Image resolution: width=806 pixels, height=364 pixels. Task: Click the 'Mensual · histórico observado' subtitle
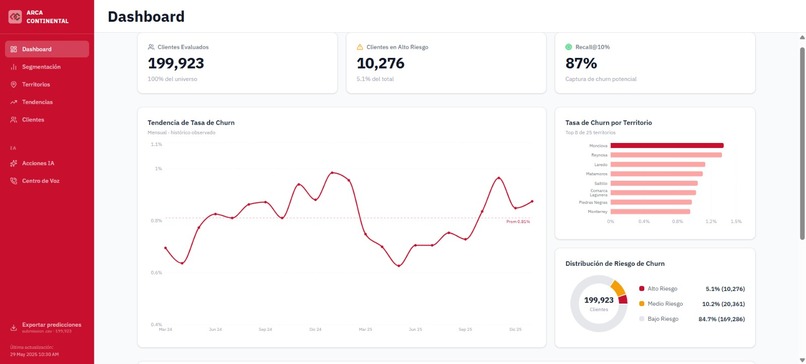coord(181,133)
